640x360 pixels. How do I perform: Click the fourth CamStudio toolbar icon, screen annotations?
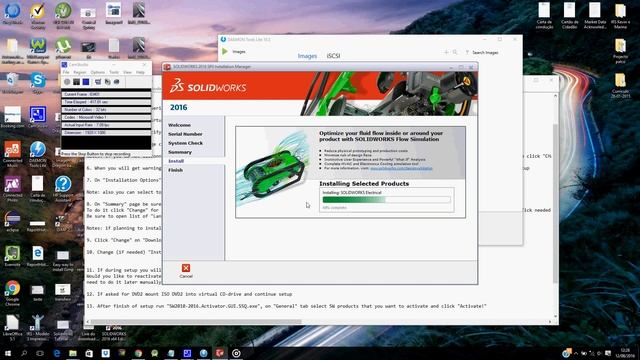point(98,82)
